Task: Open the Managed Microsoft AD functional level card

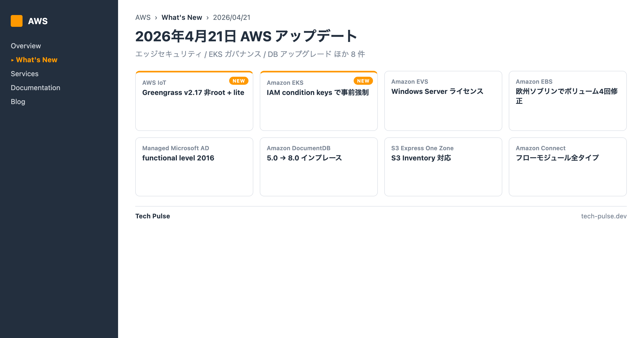Action: 194,167
